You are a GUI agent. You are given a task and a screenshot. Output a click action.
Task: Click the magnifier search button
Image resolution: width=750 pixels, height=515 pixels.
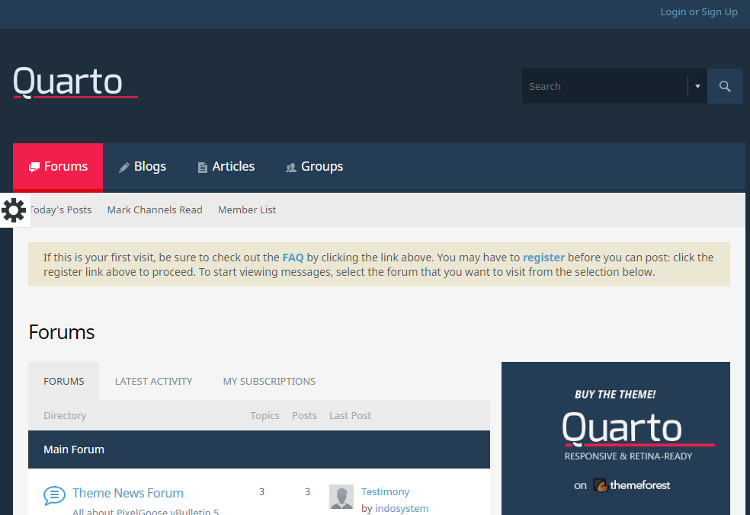pyautogui.click(x=724, y=86)
